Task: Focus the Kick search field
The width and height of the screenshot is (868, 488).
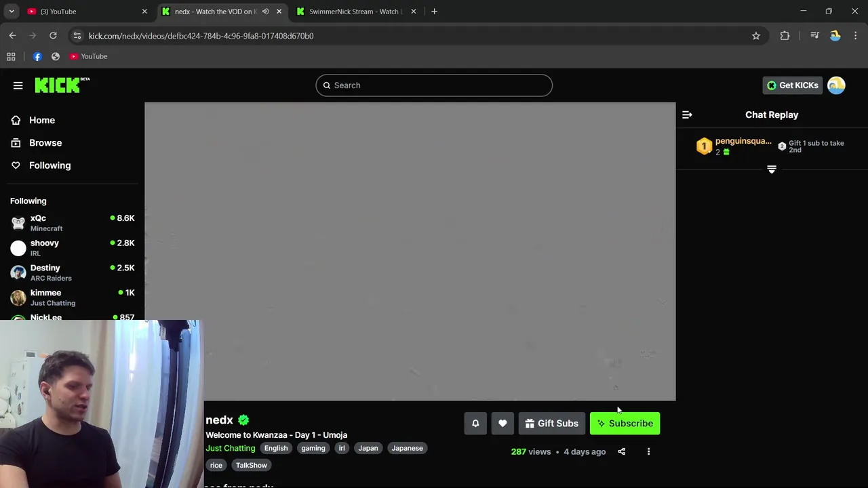Action: coord(434,85)
